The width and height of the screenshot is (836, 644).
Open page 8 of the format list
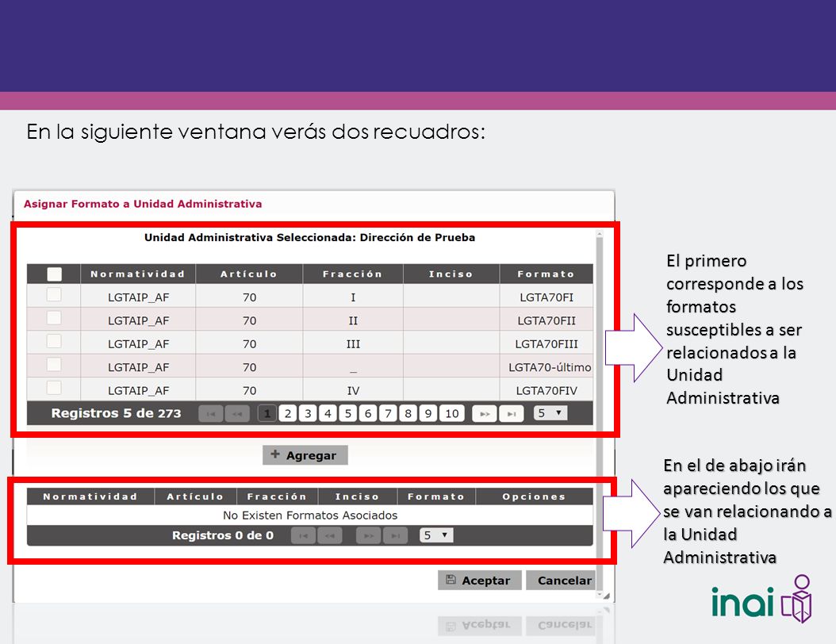408,414
